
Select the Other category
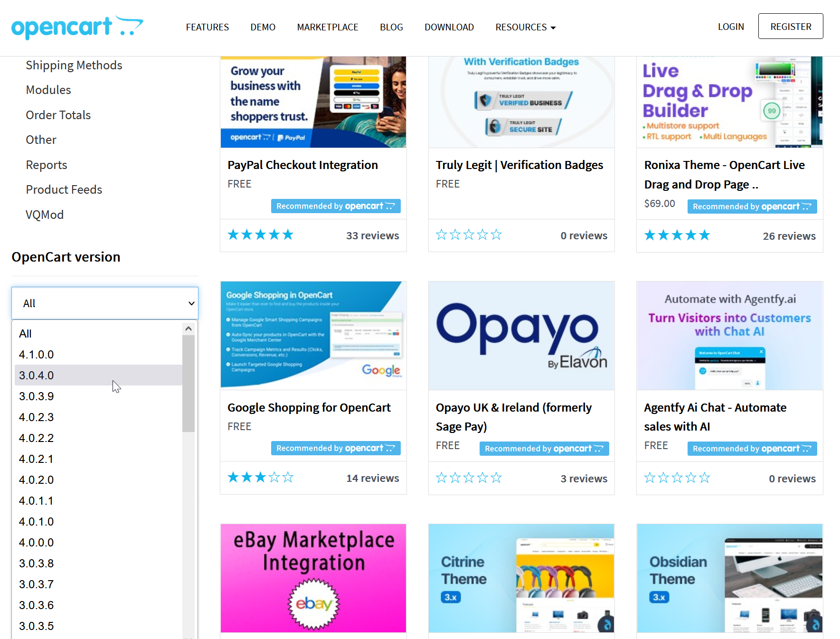click(41, 140)
